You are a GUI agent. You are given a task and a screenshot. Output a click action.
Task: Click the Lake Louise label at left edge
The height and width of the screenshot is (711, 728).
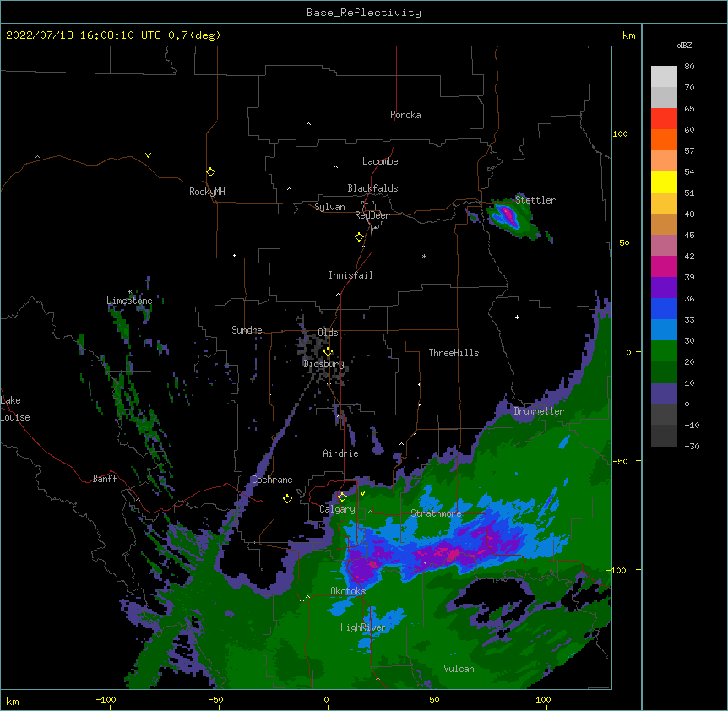pos(15,409)
